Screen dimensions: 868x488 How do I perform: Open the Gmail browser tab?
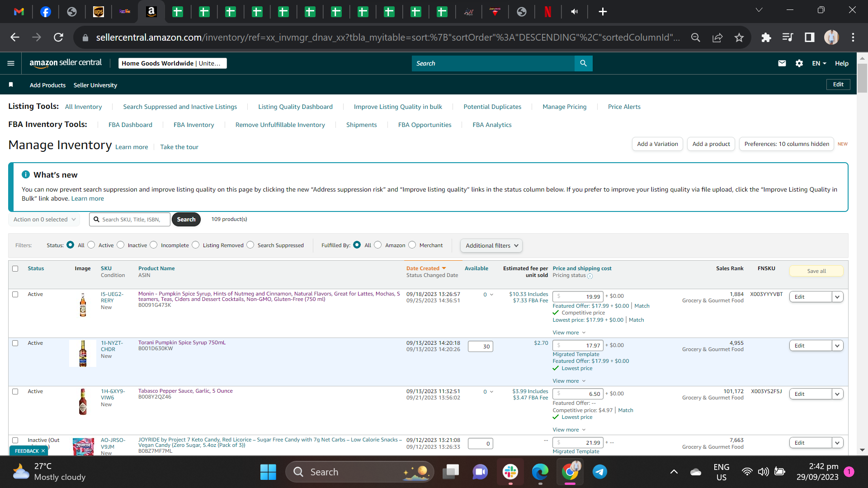pos(19,12)
